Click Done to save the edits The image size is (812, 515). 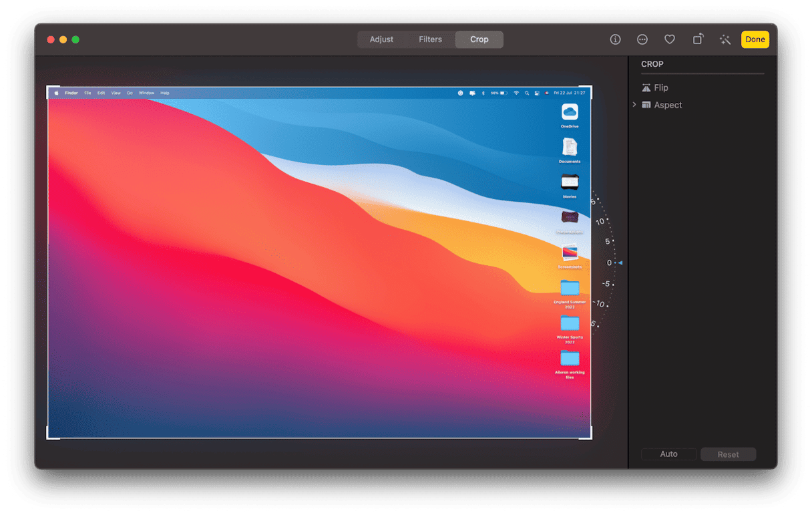point(755,39)
